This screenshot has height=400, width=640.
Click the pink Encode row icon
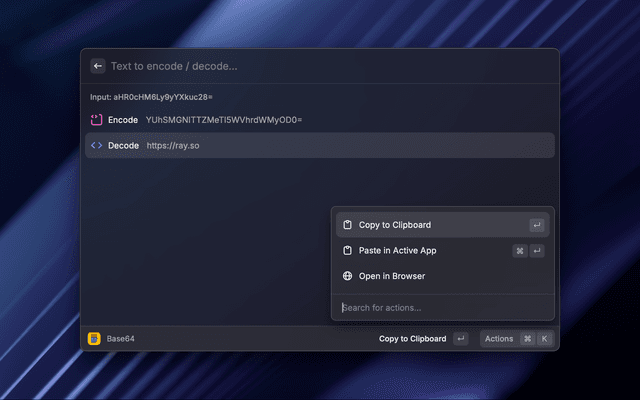pyautogui.click(x=97, y=119)
